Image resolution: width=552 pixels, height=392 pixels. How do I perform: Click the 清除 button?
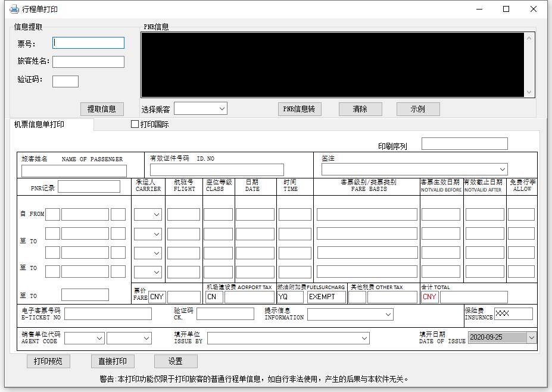tap(360, 109)
